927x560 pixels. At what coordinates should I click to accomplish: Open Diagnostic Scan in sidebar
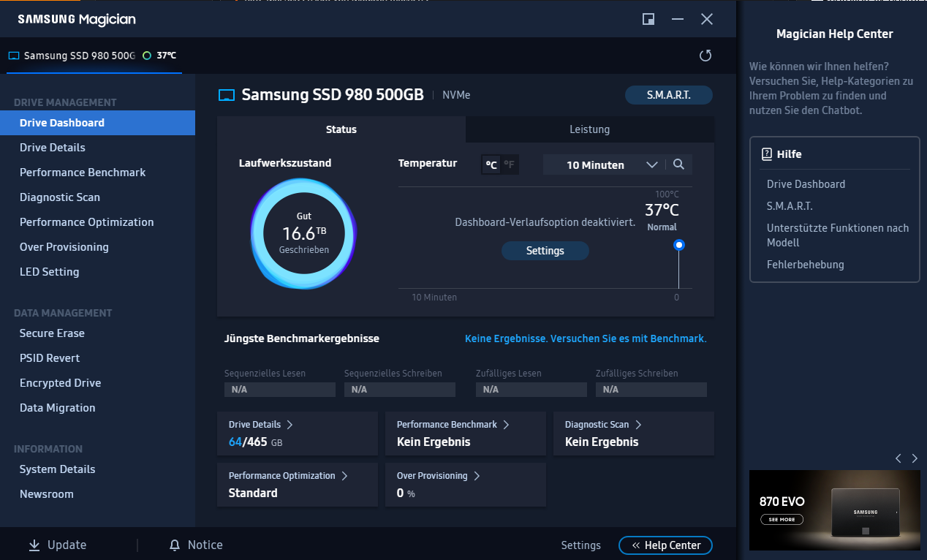97,197
